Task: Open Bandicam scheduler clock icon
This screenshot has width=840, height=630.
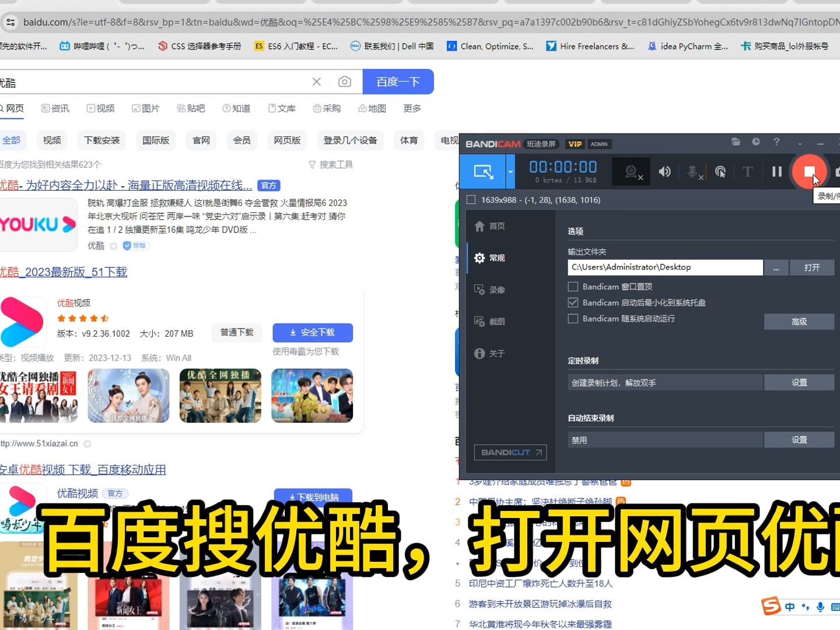Action: point(756,142)
